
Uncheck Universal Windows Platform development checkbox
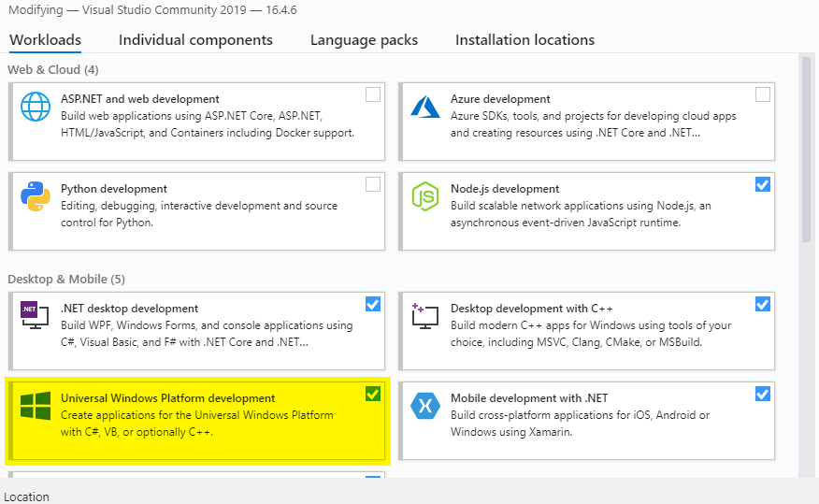(373, 394)
